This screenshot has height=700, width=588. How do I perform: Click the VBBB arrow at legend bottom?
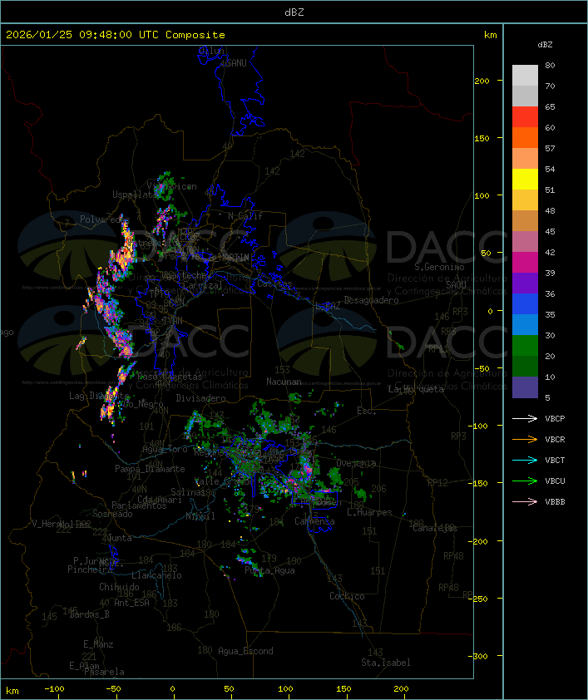(526, 502)
